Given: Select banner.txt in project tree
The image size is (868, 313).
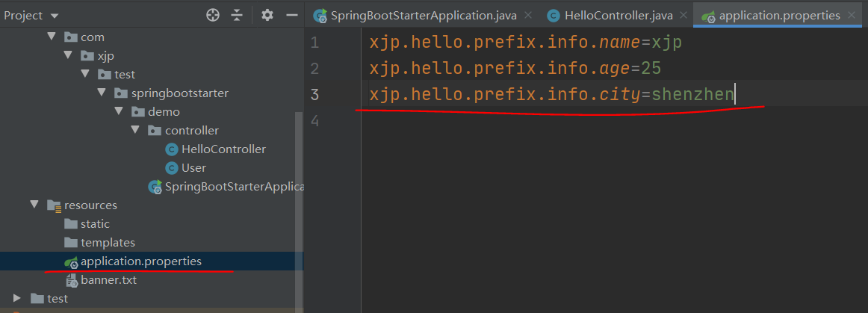Looking at the screenshot, I should click(108, 280).
